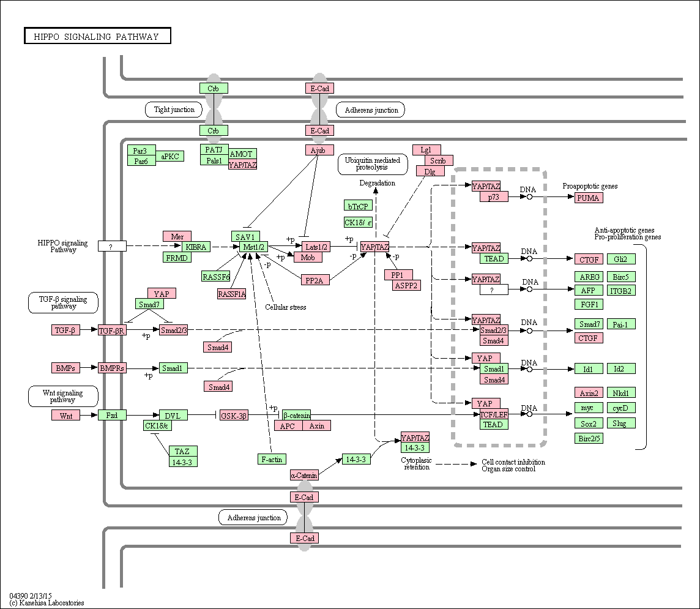Screen dimensions: 700x609
Task: Select the Lats1/2 gene box
Action: pos(316,247)
